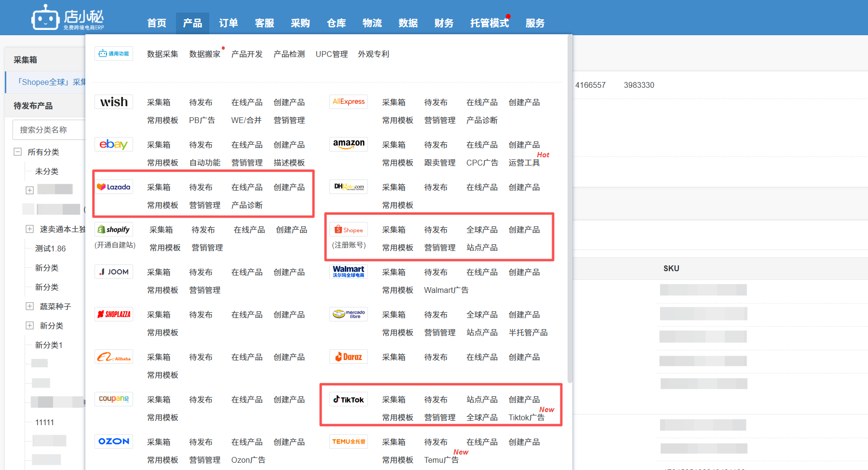Expand the blurred category under 未分类
This screenshot has height=470, width=868.
point(30,191)
